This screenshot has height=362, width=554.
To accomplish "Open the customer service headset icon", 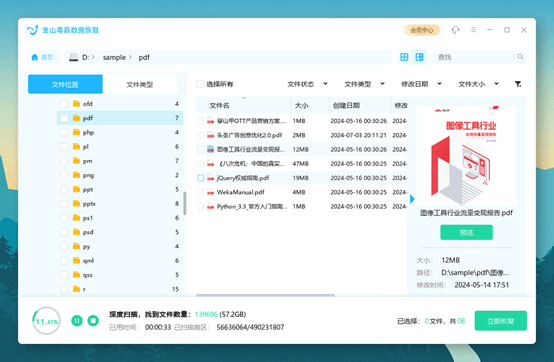I will (455, 30).
